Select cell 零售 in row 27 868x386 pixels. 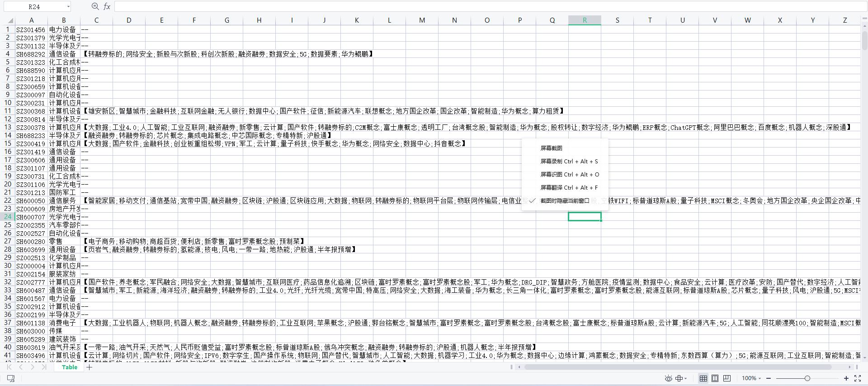point(64,241)
